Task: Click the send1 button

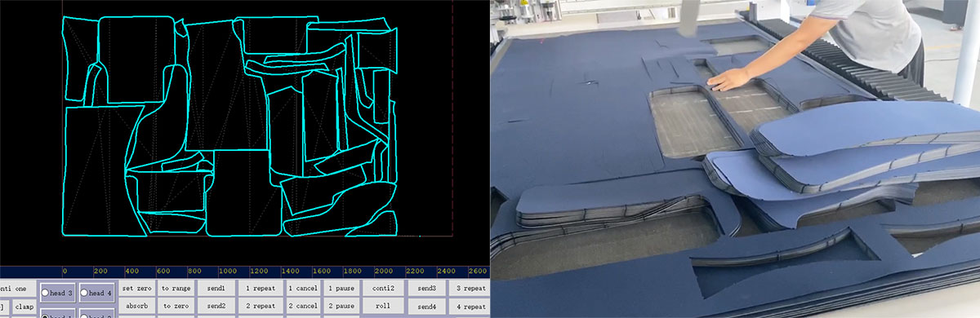Action: tap(216, 288)
